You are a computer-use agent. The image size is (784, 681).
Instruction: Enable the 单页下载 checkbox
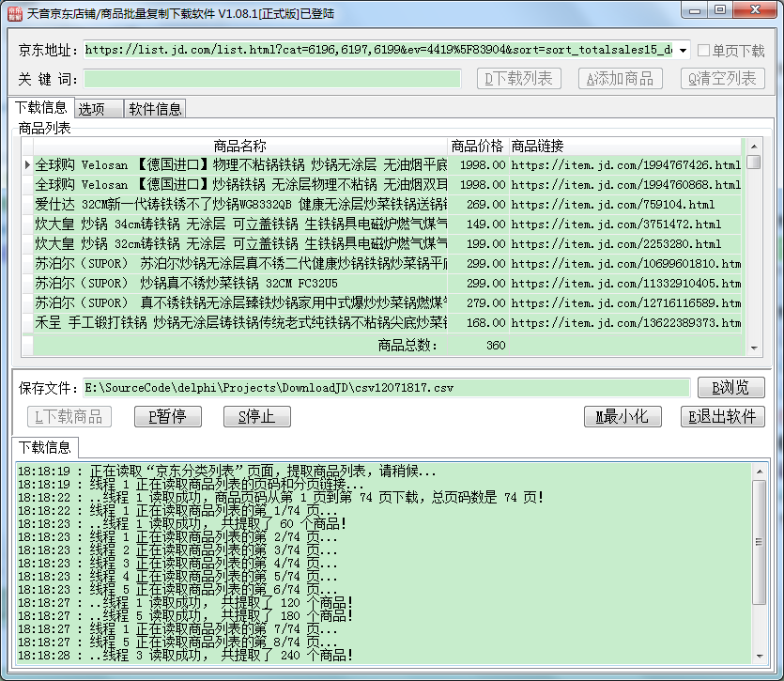703,51
